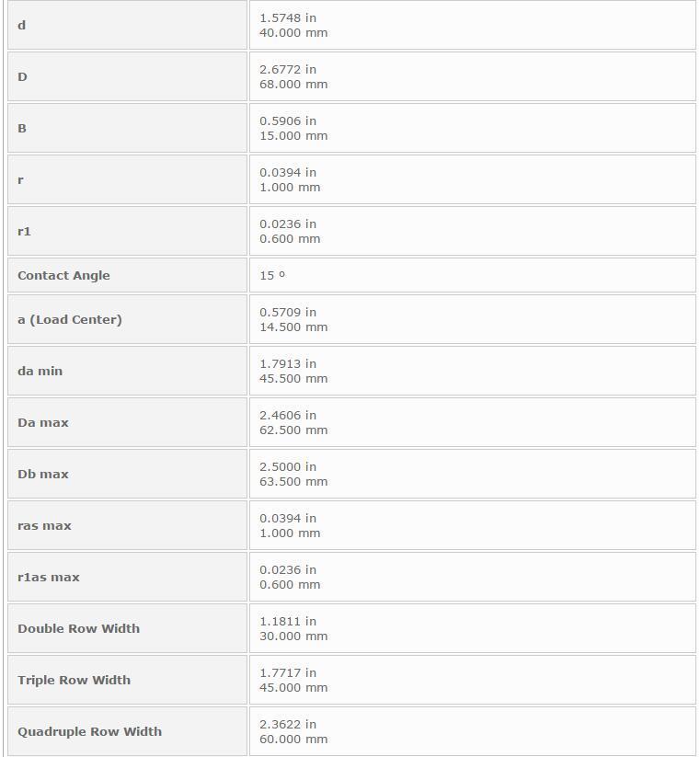Click the 45.000 mm triple row value
The image size is (700, 757).
[293, 688]
